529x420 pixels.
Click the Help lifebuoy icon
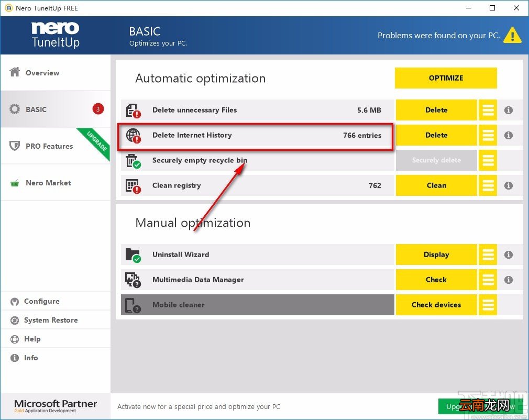15,339
